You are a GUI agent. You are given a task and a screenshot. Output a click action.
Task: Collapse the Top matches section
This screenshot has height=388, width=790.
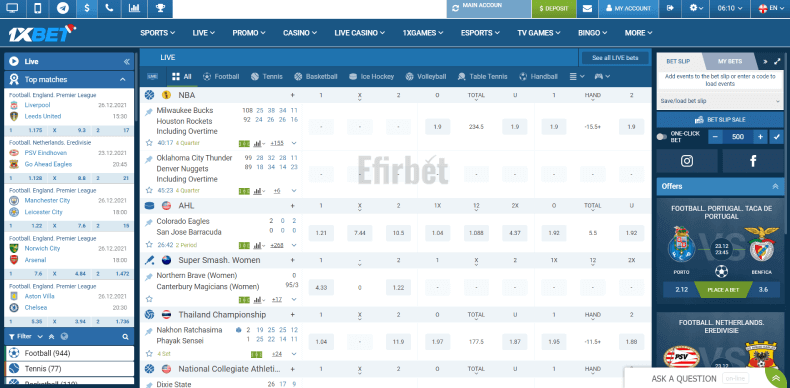[x=122, y=80]
